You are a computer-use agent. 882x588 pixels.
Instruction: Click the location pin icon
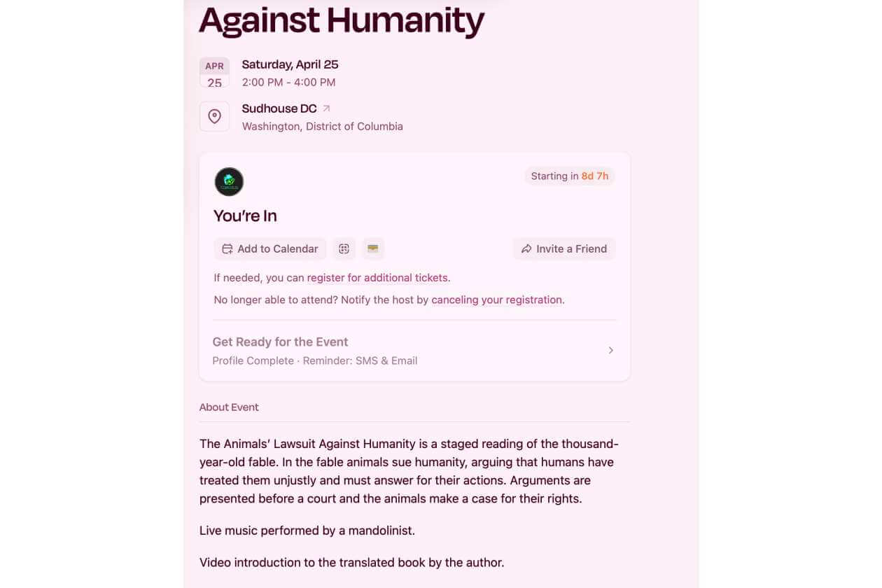(x=214, y=116)
